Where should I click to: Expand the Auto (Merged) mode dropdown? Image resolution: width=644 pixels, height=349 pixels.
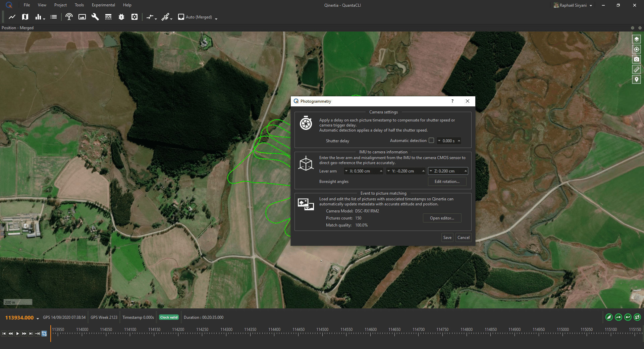216,18
